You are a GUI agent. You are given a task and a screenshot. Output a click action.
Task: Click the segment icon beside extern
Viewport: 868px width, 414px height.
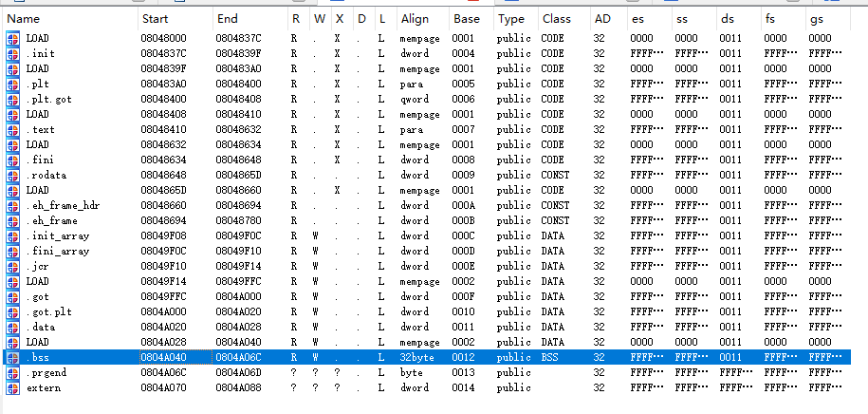[x=12, y=387]
